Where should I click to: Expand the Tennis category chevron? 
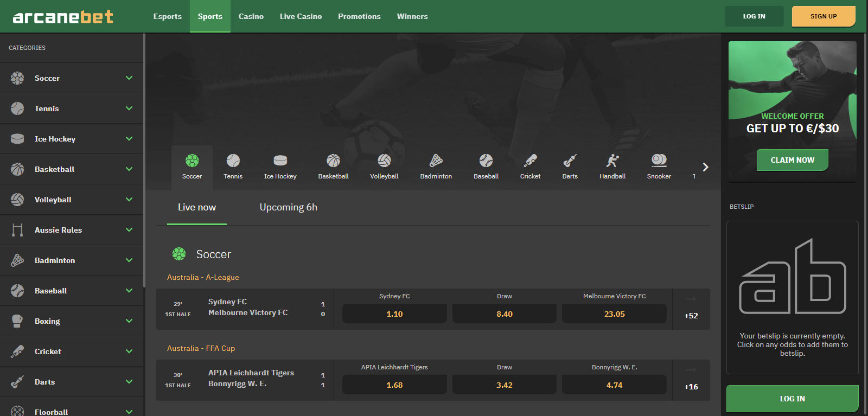pyautogui.click(x=129, y=108)
